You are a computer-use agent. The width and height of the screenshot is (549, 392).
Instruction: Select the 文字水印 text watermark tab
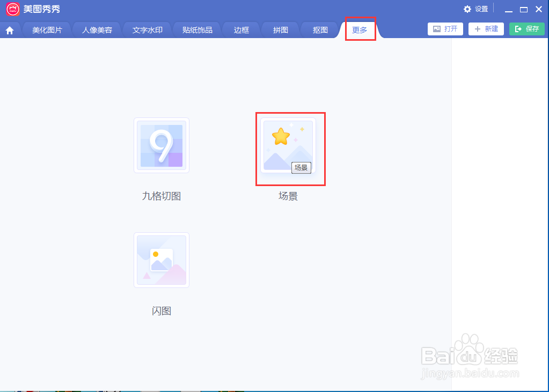pyautogui.click(x=147, y=29)
